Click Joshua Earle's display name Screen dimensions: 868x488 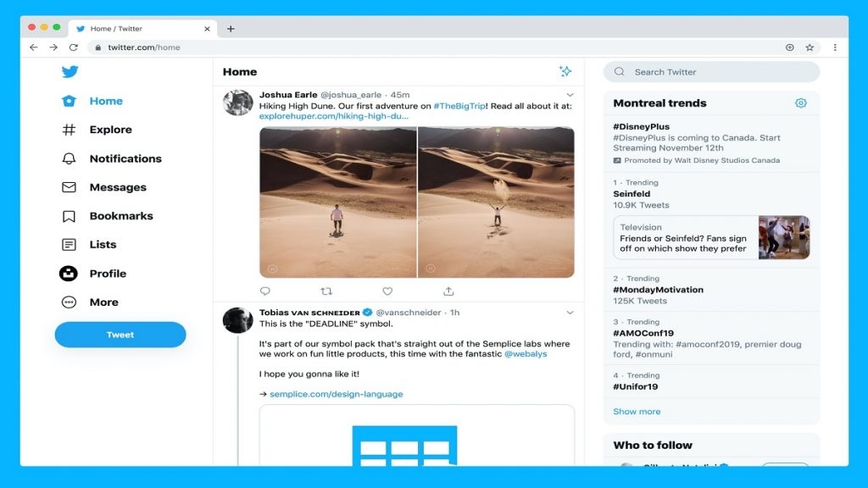[x=288, y=95]
